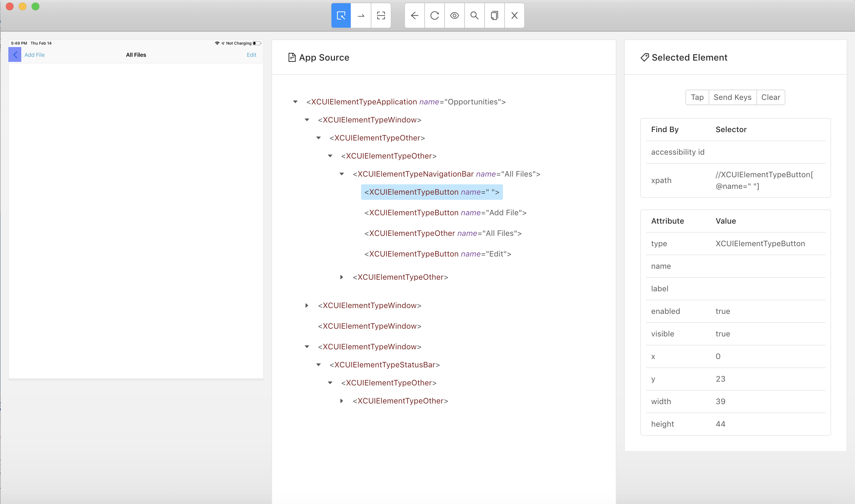Copy XML source to clipboard icon

[495, 15]
